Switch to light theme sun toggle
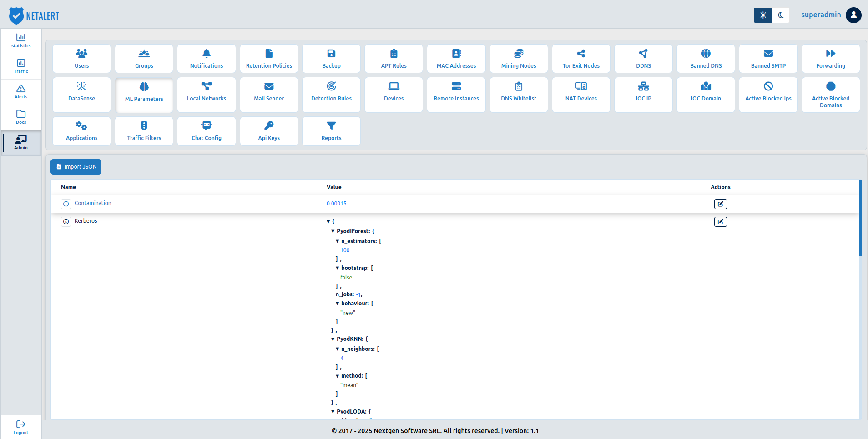Screen dimensions: 868x439 763,15
